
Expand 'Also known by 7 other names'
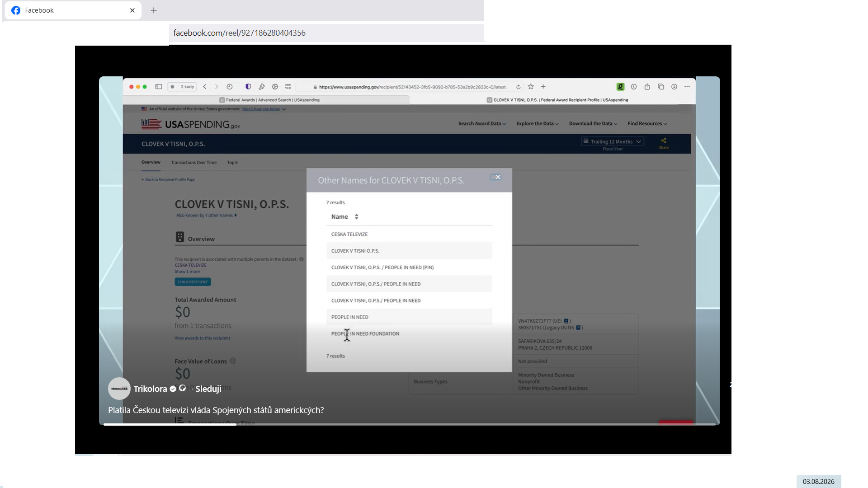tap(206, 216)
